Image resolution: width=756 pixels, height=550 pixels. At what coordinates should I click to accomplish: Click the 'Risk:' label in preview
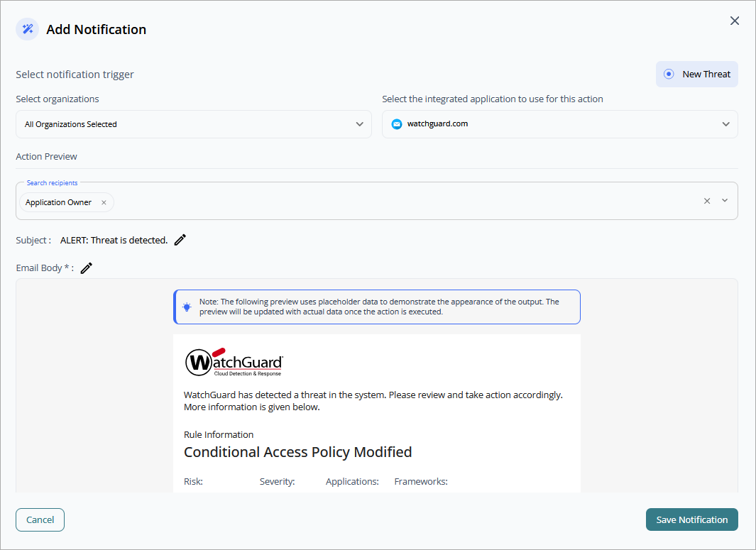[x=193, y=482]
